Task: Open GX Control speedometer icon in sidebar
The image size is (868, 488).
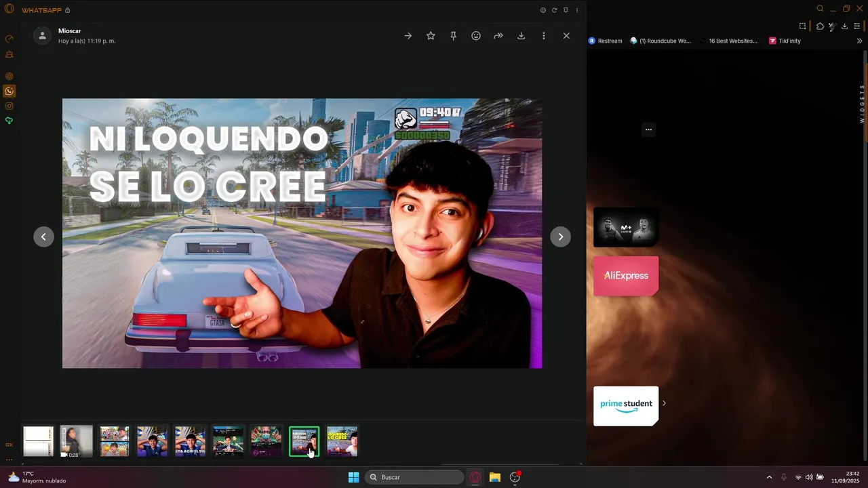Action: [9, 39]
